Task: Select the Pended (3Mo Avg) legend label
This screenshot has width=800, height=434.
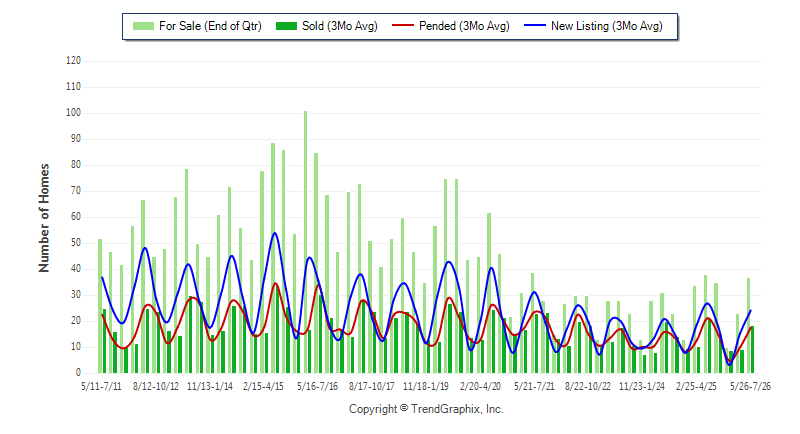Action: click(x=464, y=26)
